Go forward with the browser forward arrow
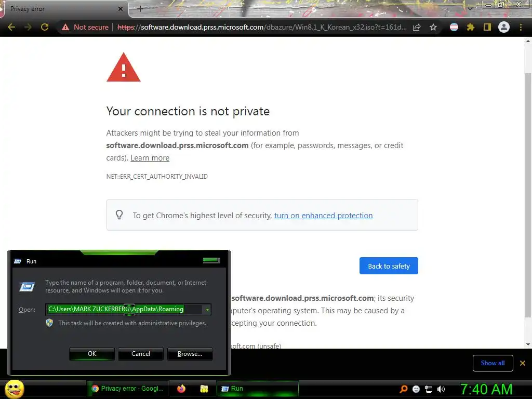The height and width of the screenshot is (399, 532). coord(28,27)
